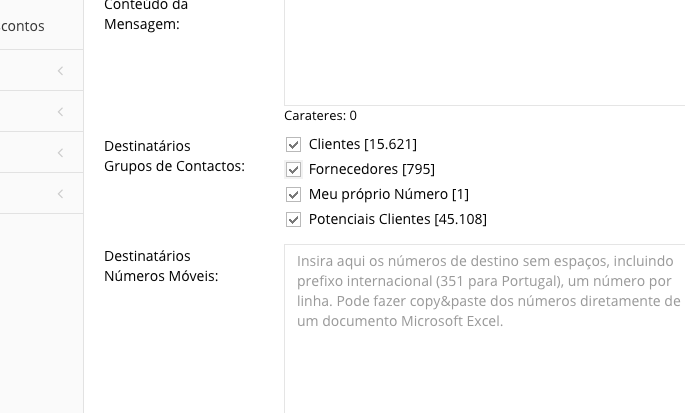Image resolution: width=685 pixels, height=413 pixels.
Task: Click the 'Conteúdo da Mensagem:' field label
Action: point(146,15)
